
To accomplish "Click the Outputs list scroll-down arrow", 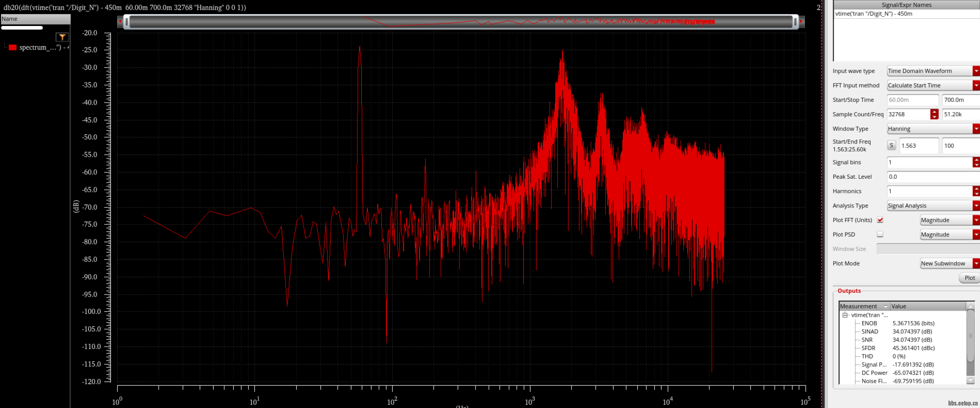I will (970, 380).
